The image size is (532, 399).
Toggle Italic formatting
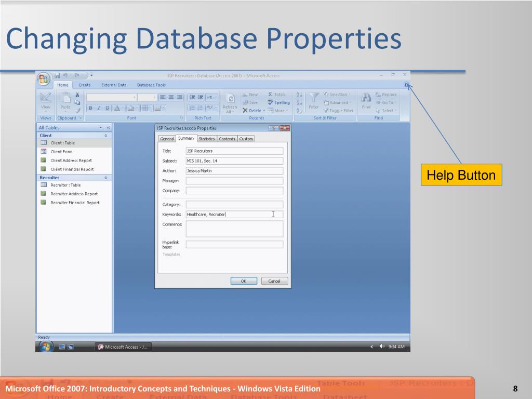click(99, 108)
